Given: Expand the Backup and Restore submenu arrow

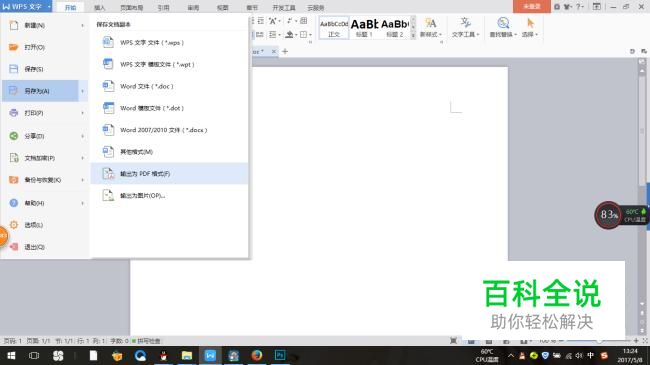Looking at the screenshot, I should [82, 180].
